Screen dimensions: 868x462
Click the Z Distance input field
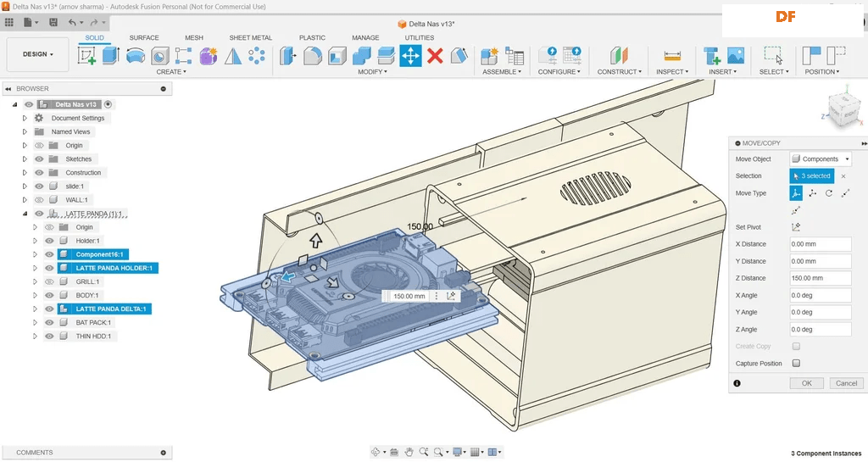point(820,278)
